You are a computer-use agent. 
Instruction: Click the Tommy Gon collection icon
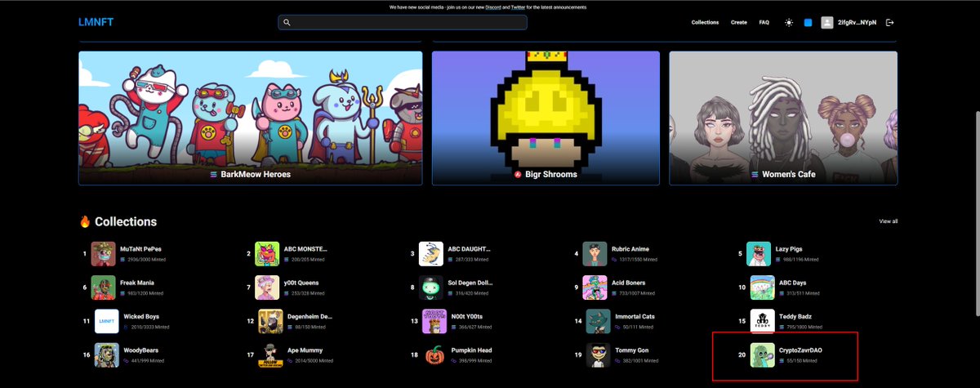click(x=599, y=355)
